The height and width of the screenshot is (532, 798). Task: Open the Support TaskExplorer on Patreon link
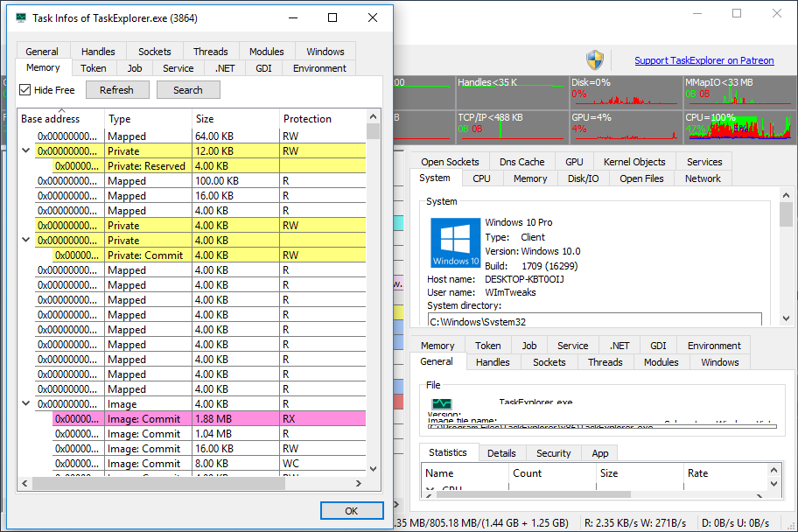coord(703,60)
